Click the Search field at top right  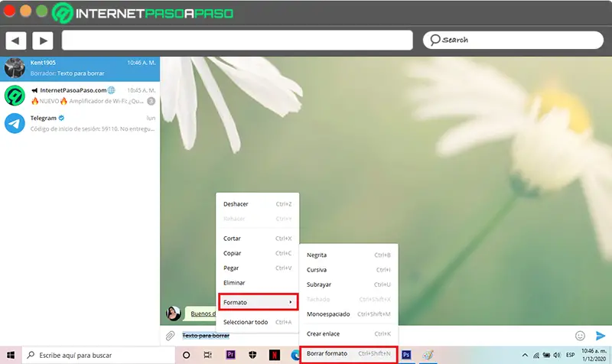(513, 40)
